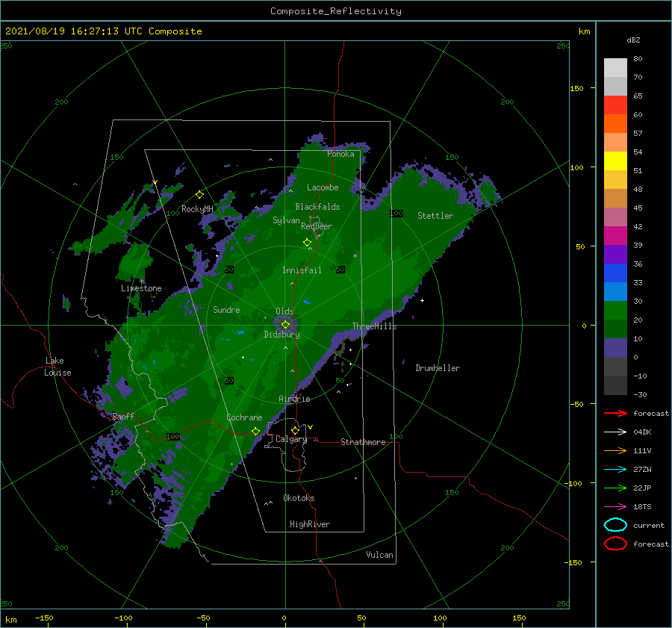Select the red forecast ellipse icon
The height and width of the screenshot is (628, 672).
[615, 544]
